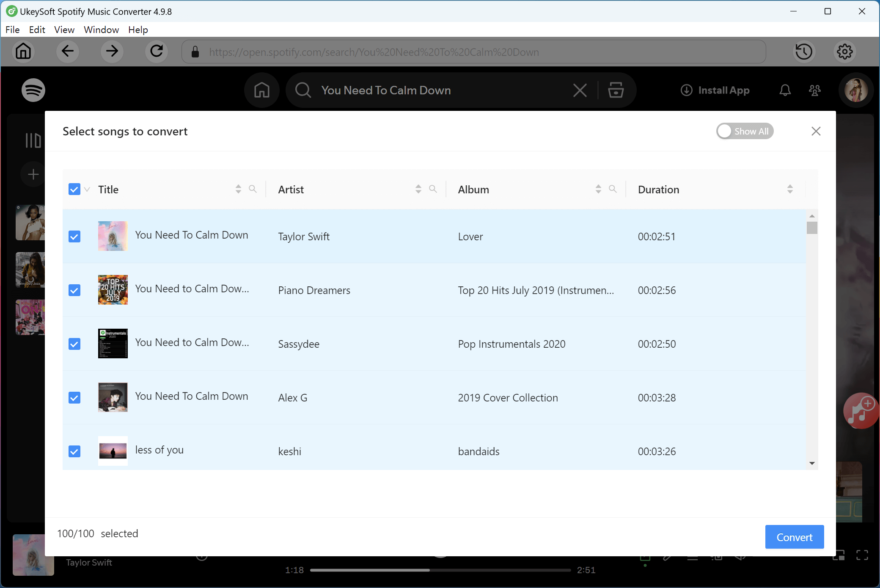Click the blue Convert button

[794, 537]
